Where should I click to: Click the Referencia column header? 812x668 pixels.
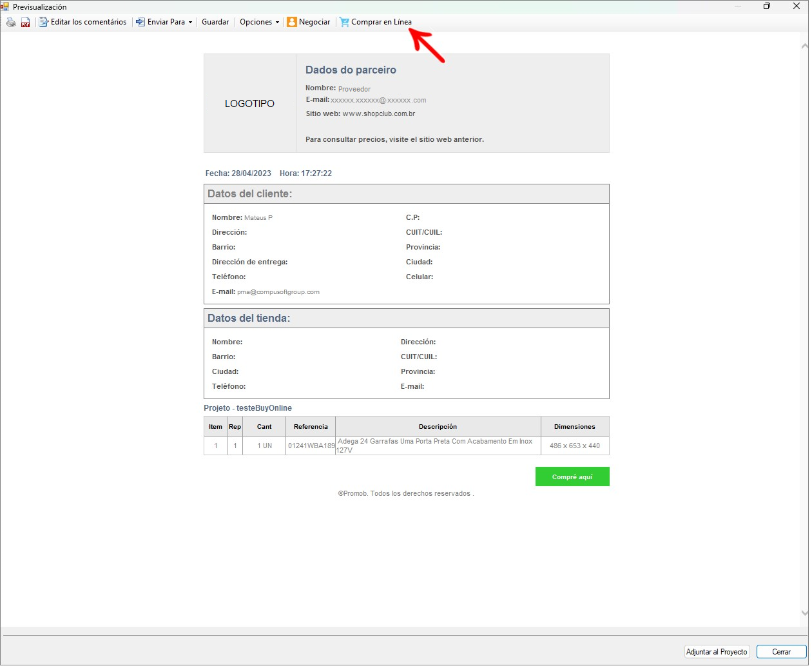(311, 427)
